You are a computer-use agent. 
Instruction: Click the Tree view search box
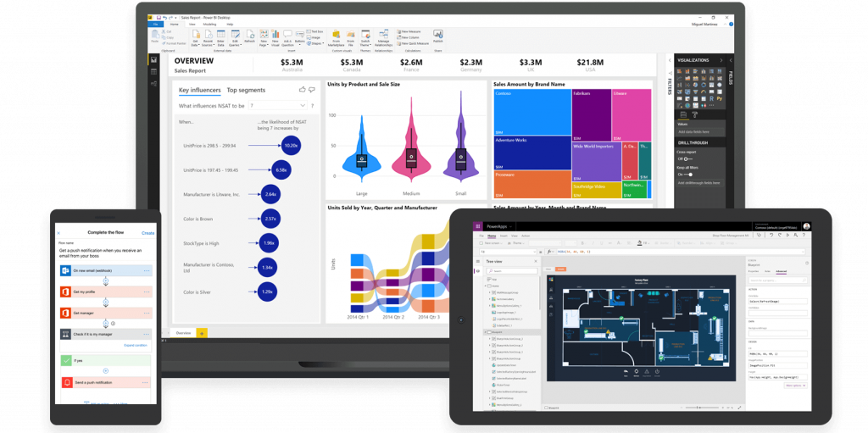(x=511, y=271)
